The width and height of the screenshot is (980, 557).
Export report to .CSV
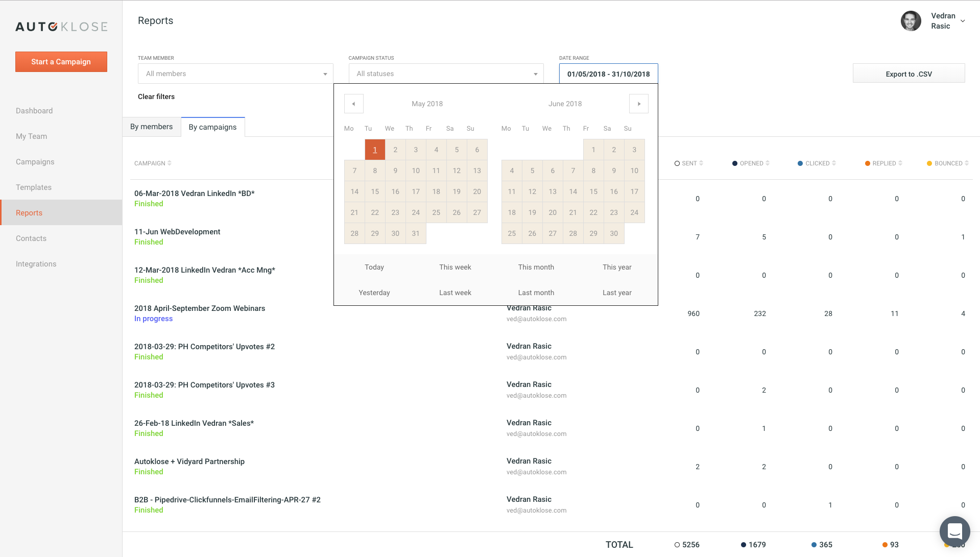click(x=909, y=74)
